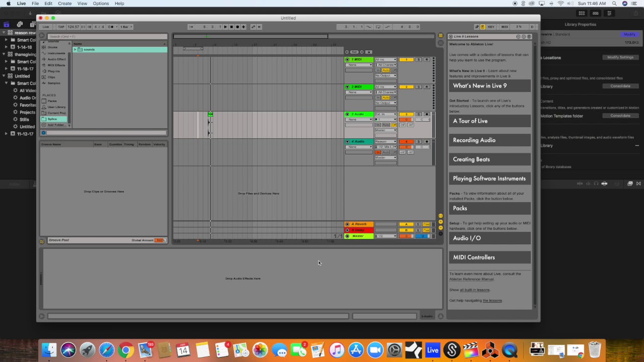This screenshot has width=644, height=362.
Task: Select Drums category in browser
Action: tap(52, 47)
